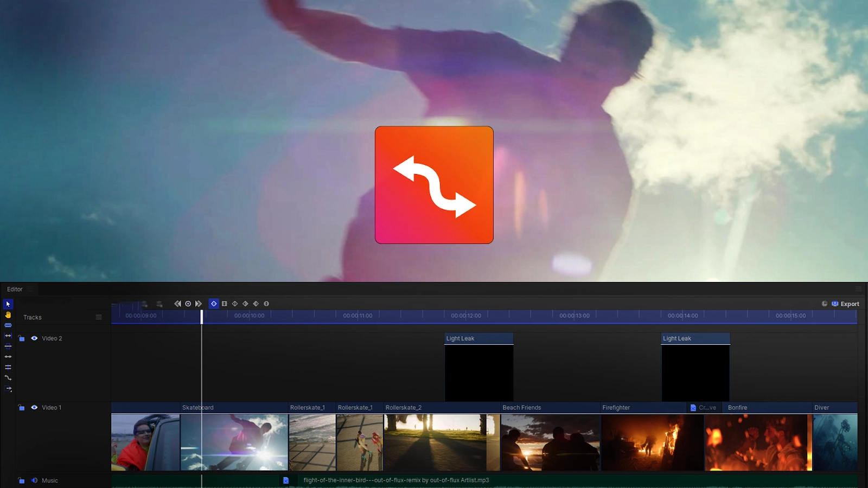
Task: Click the Music track label
Action: [50, 480]
